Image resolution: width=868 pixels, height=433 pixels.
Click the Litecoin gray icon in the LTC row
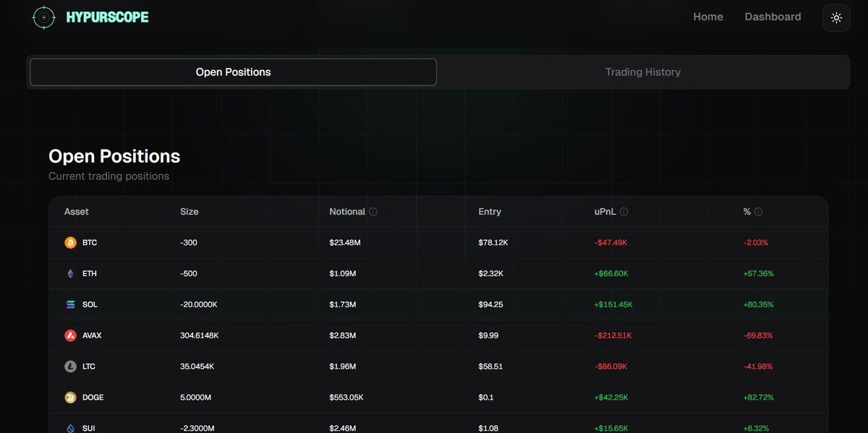pos(70,366)
